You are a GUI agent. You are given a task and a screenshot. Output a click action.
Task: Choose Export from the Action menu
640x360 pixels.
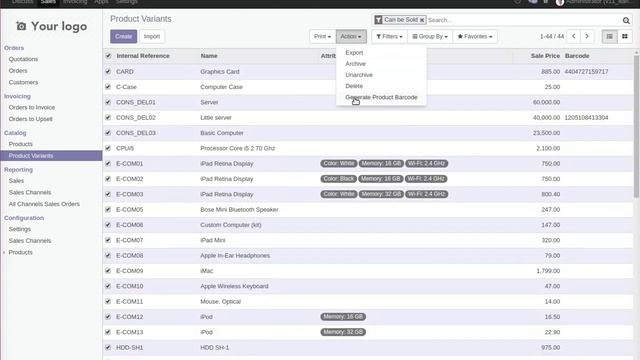click(x=354, y=53)
